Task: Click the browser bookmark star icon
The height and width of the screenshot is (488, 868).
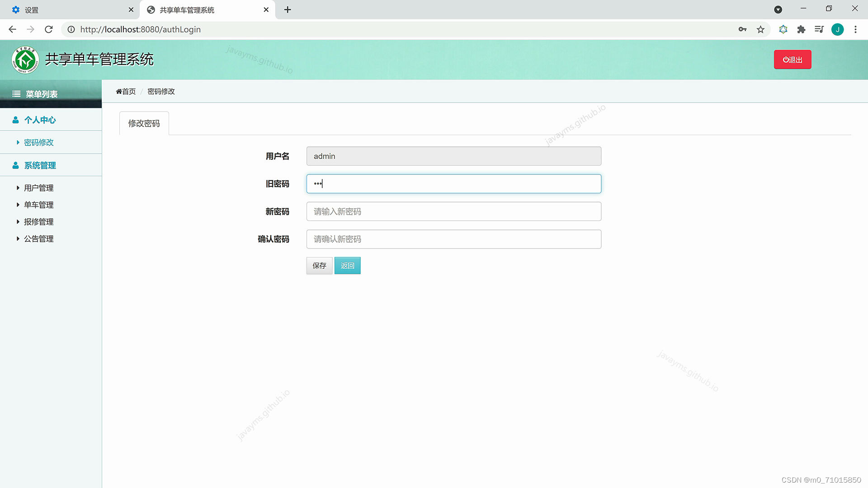Action: 760,29
